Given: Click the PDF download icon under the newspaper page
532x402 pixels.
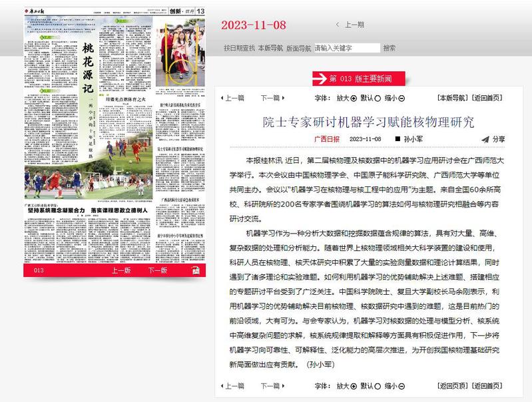Looking at the screenshot, I should tap(194, 270).
